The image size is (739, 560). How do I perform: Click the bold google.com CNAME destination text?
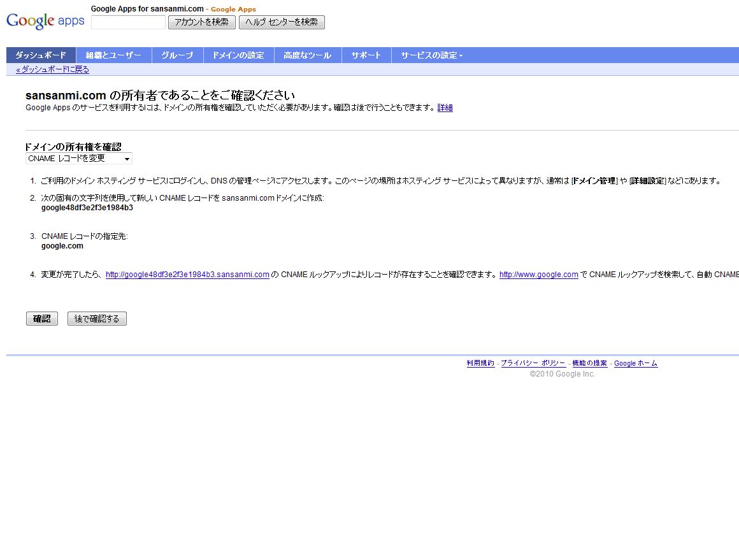(62, 245)
